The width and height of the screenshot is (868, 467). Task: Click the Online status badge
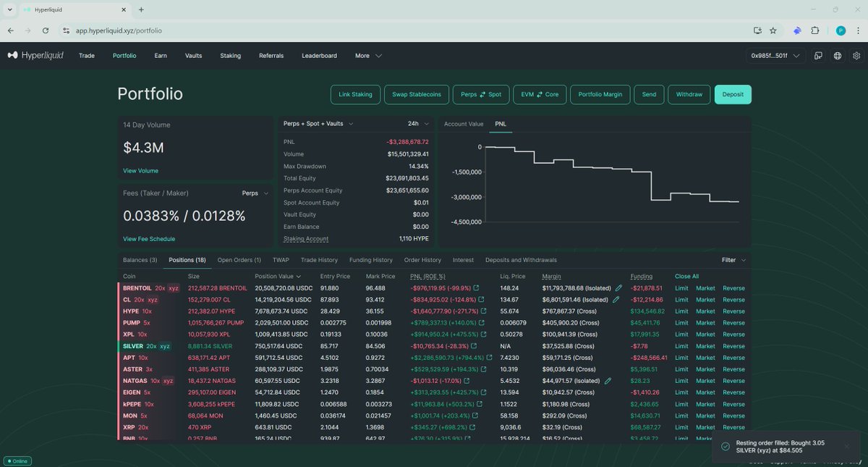click(x=17, y=460)
